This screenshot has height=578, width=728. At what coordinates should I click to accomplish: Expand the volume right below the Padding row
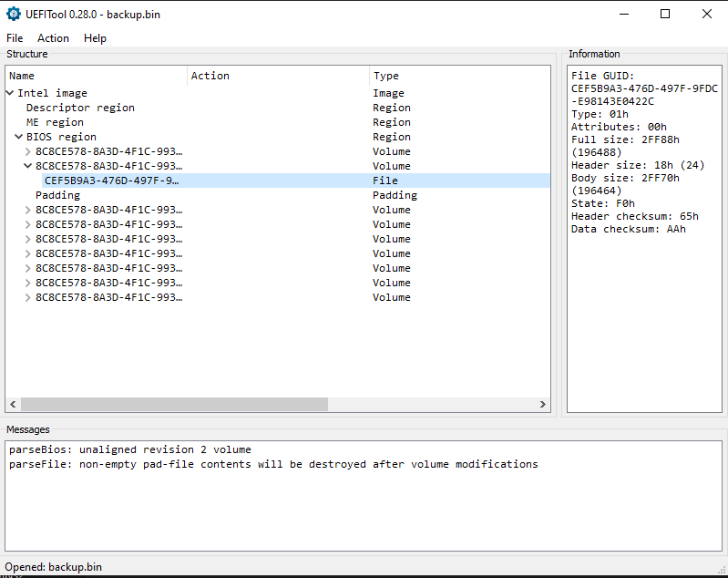pos(28,210)
